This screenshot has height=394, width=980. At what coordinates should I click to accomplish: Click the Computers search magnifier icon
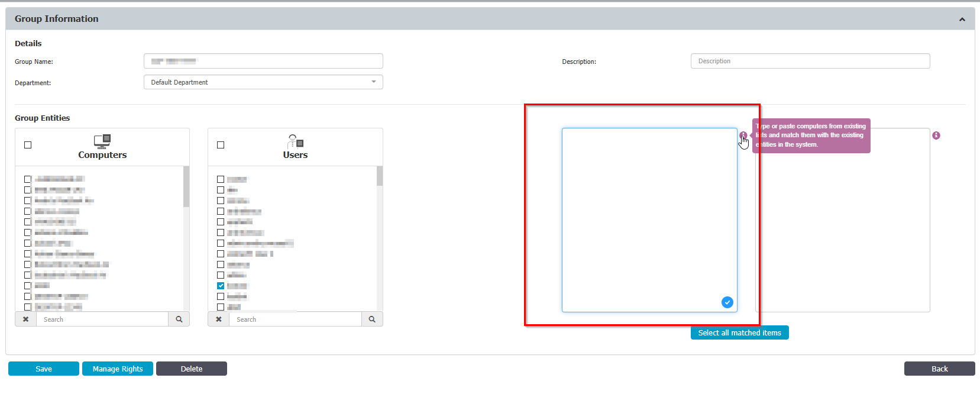(179, 319)
